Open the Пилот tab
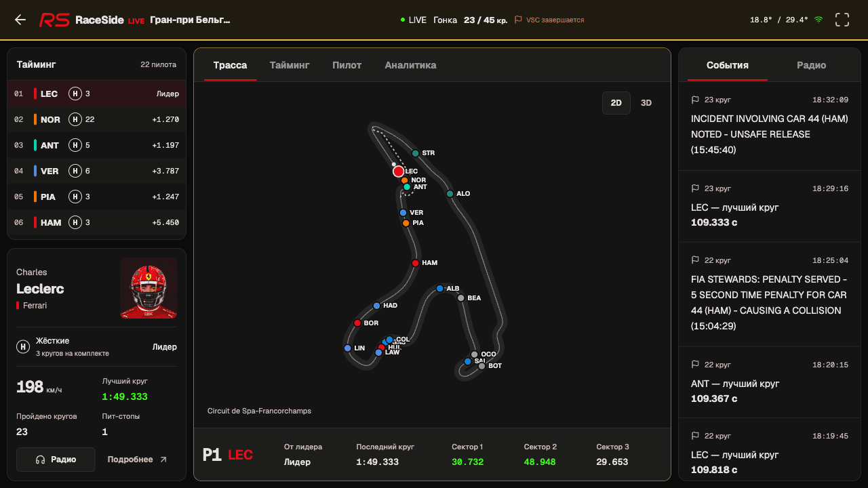Image resolution: width=868 pixels, height=488 pixels. pos(347,65)
